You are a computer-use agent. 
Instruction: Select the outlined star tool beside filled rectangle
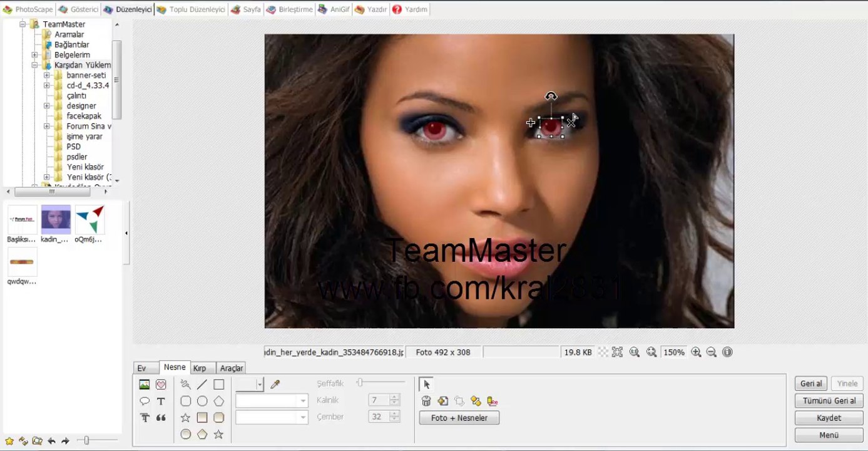pyautogui.click(x=185, y=418)
